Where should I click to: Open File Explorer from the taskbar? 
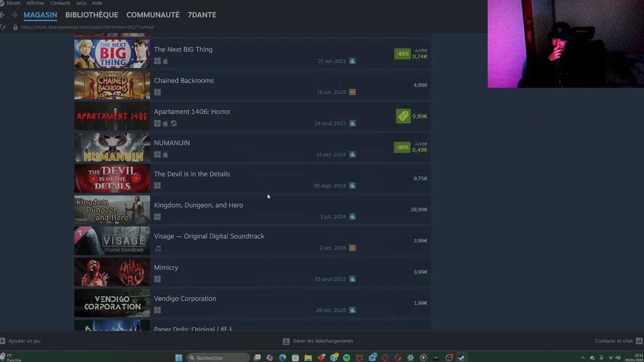pos(308,358)
